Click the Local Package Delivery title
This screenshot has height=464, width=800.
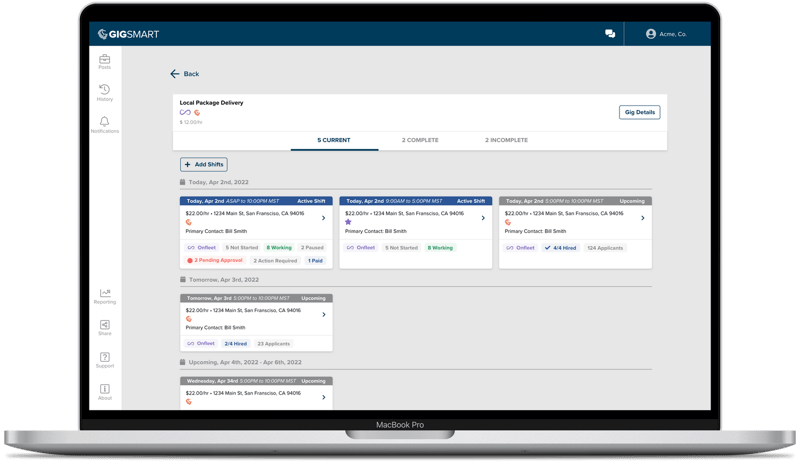point(211,103)
